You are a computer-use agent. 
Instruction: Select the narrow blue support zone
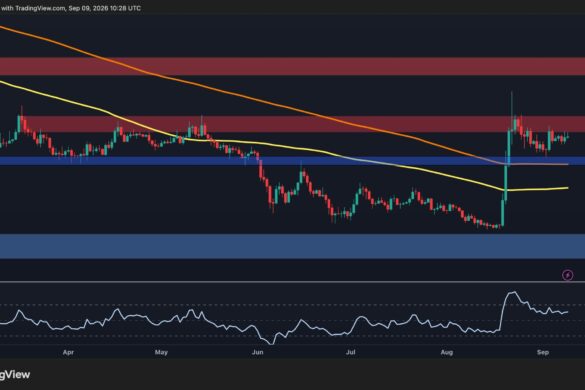[292, 161]
